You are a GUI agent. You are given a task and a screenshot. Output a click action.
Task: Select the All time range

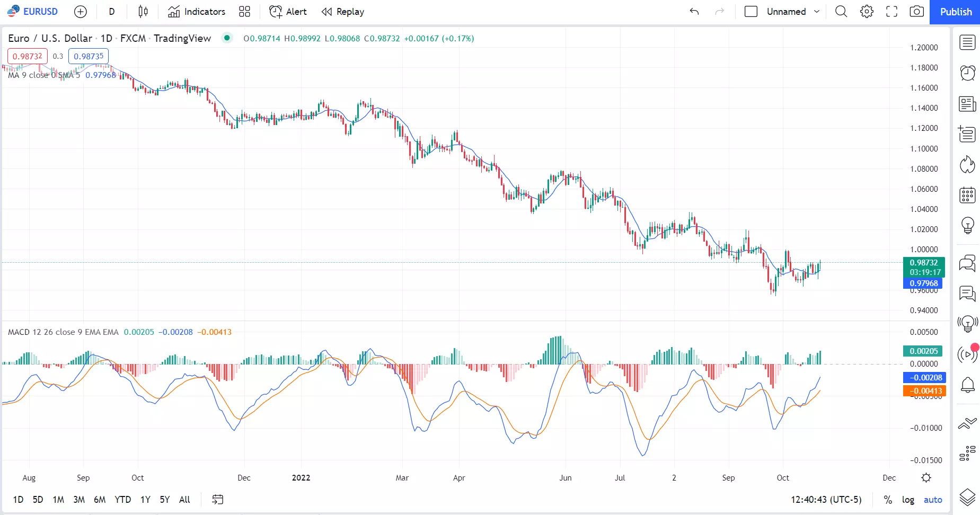(184, 500)
